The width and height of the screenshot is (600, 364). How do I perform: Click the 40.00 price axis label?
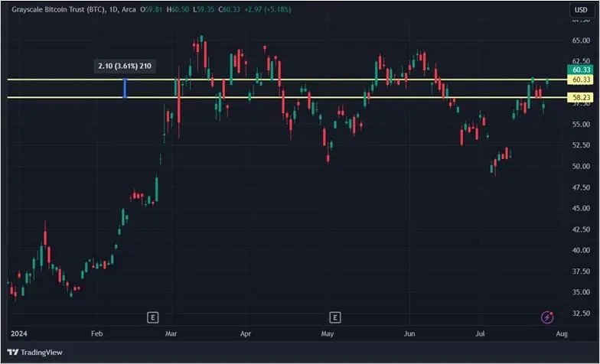pyautogui.click(x=581, y=250)
